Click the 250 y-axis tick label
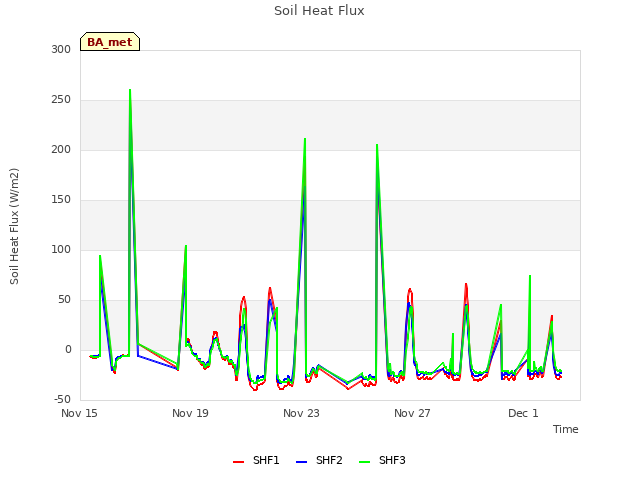640x480 pixels. point(61,100)
